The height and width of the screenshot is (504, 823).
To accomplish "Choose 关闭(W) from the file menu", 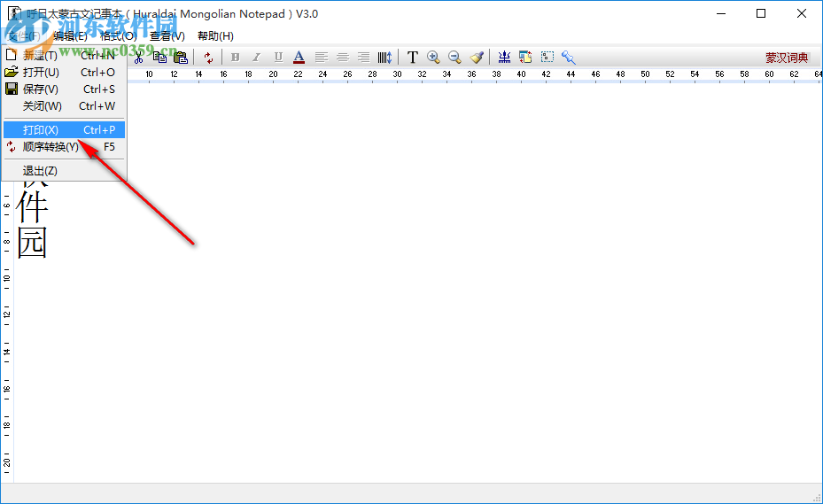I will click(64, 106).
